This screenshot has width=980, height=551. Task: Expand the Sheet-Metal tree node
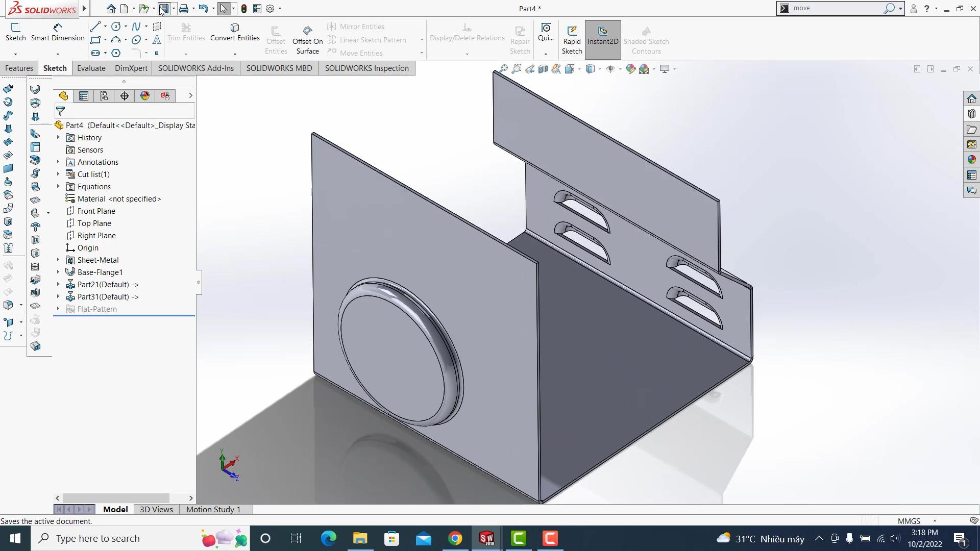tap(57, 260)
